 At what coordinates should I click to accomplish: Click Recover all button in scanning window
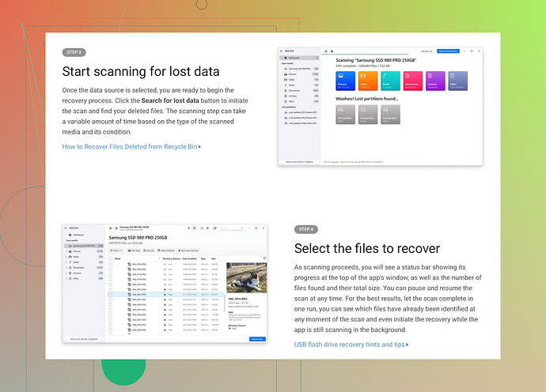click(x=427, y=51)
